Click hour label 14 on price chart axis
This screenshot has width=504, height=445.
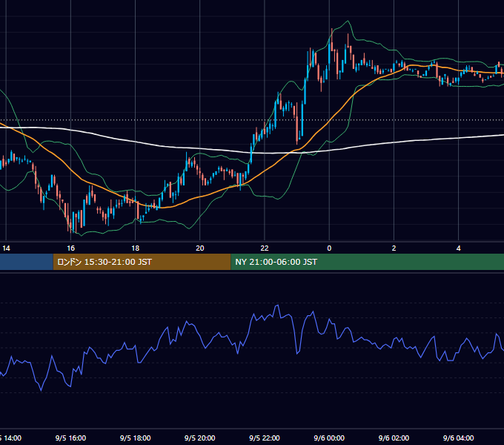click(x=6, y=248)
